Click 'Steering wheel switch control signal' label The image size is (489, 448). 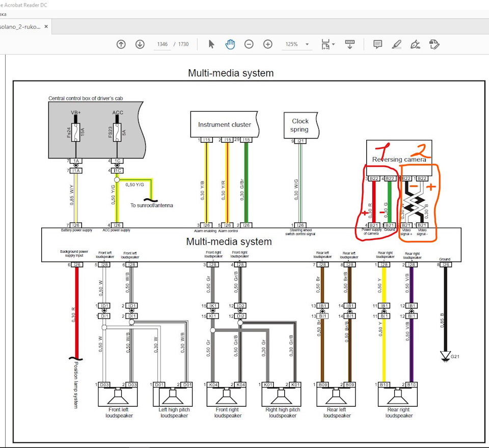point(301,232)
